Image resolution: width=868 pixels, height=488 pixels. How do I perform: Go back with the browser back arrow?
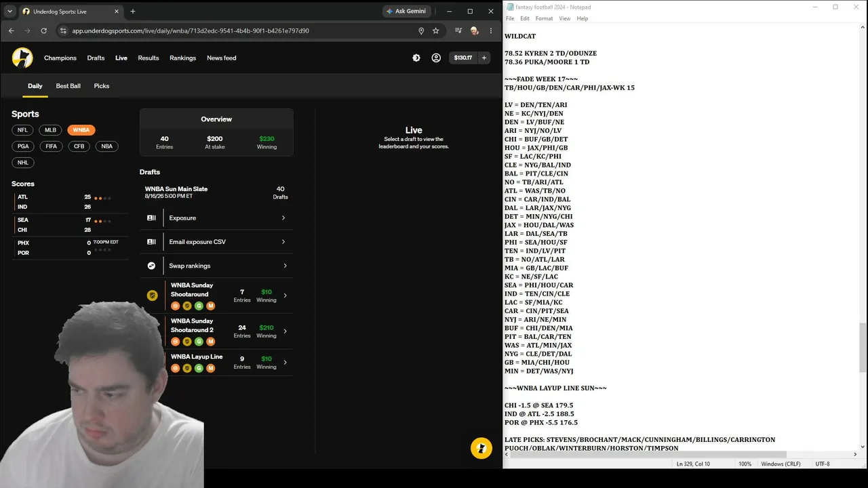coord(11,30)
